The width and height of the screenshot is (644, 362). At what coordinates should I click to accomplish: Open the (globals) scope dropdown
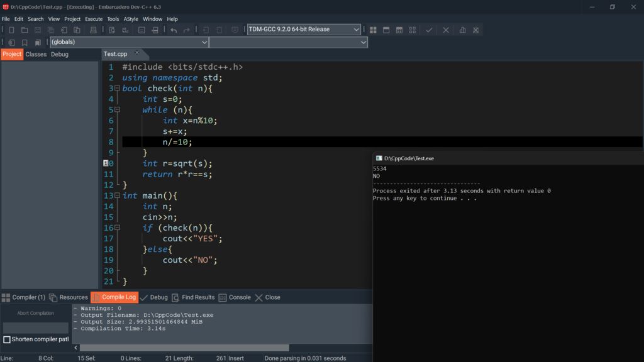129,42
